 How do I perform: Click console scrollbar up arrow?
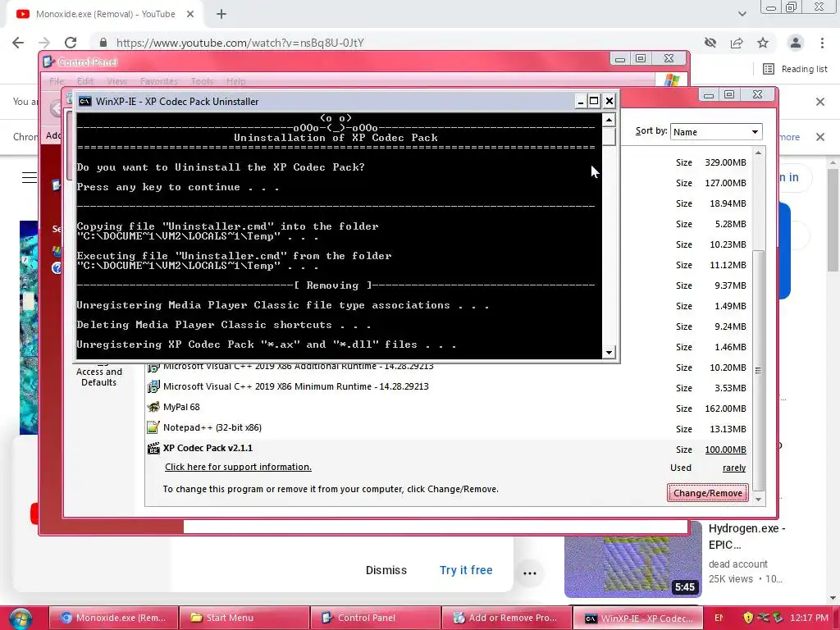[x=609, y=120]
